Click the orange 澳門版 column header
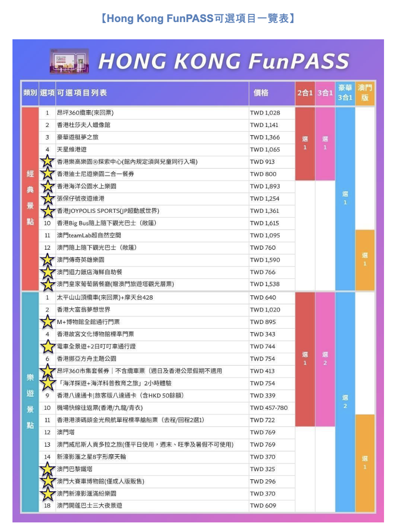The height and width of the screenshot is (532, 396). tap(365, 93)
